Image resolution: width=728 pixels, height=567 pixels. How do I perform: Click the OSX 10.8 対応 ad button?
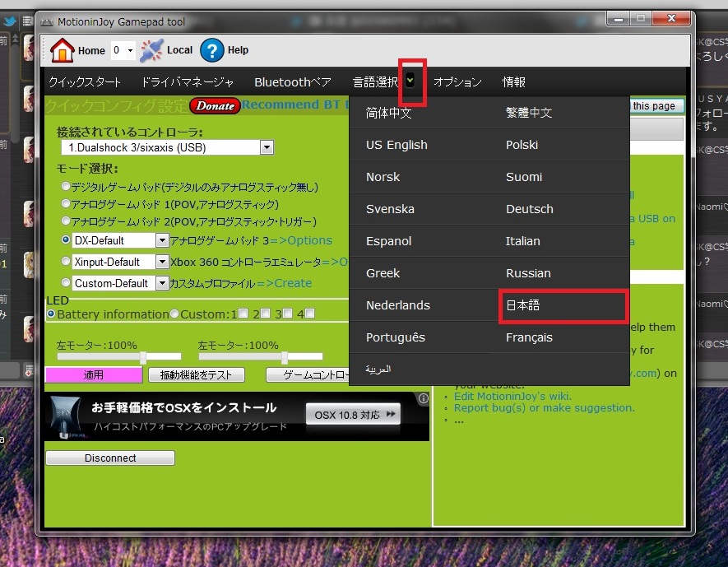[x=353, y=414]
